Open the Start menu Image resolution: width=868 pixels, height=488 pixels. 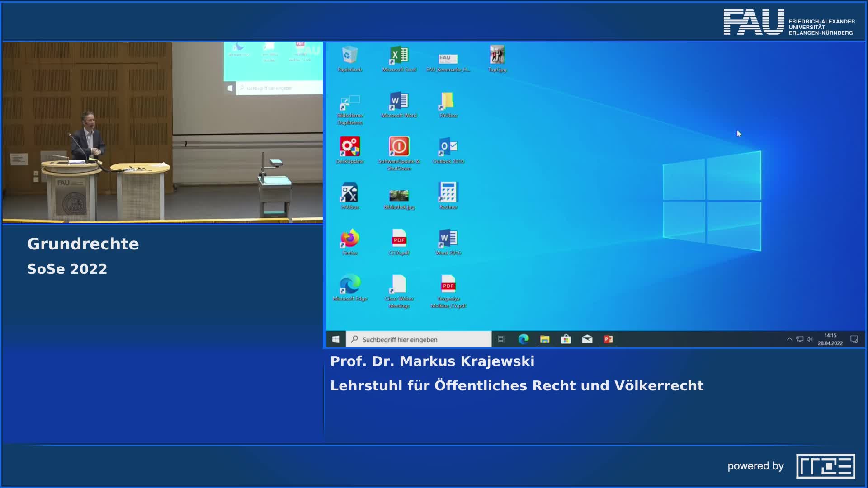[x=335, y=338]
